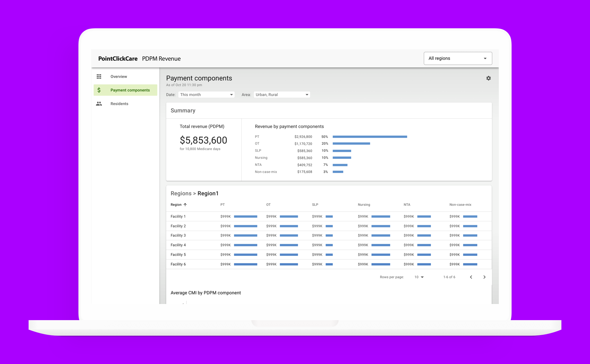The height and width of the screenshot is (364, 590).
Task: Change Rows per page dropdown value
Action: coord(419,277)
